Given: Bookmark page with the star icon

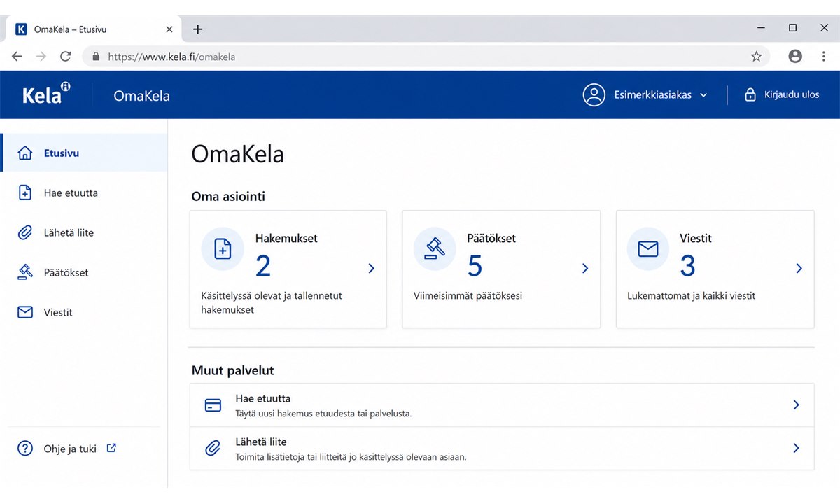Looking at the screenshot, I should 756,57.
